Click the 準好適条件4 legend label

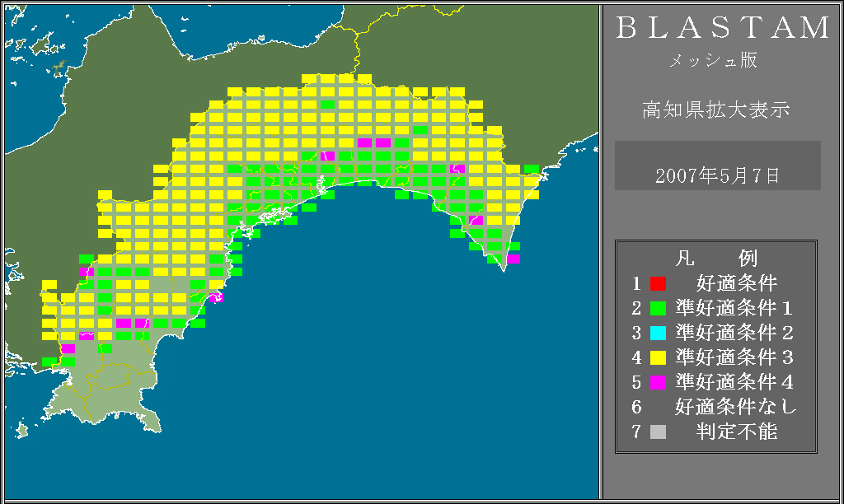click(x=734, y=382)
